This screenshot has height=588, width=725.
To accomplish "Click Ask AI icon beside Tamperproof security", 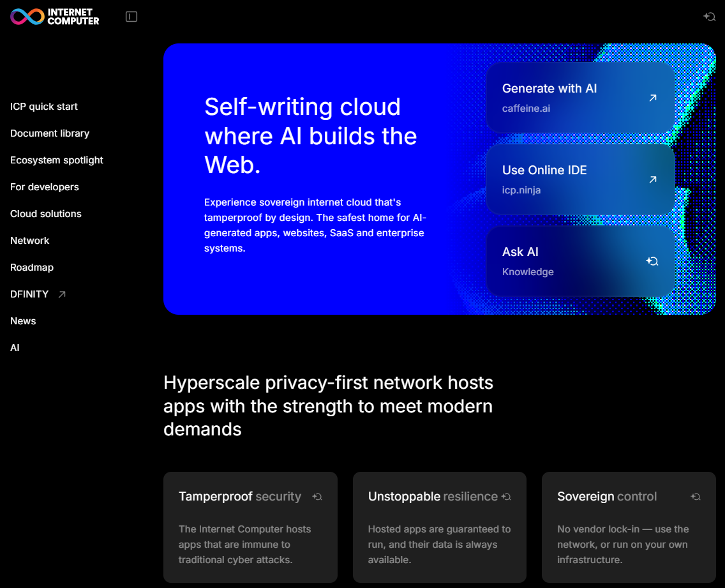I will [317, 497].
